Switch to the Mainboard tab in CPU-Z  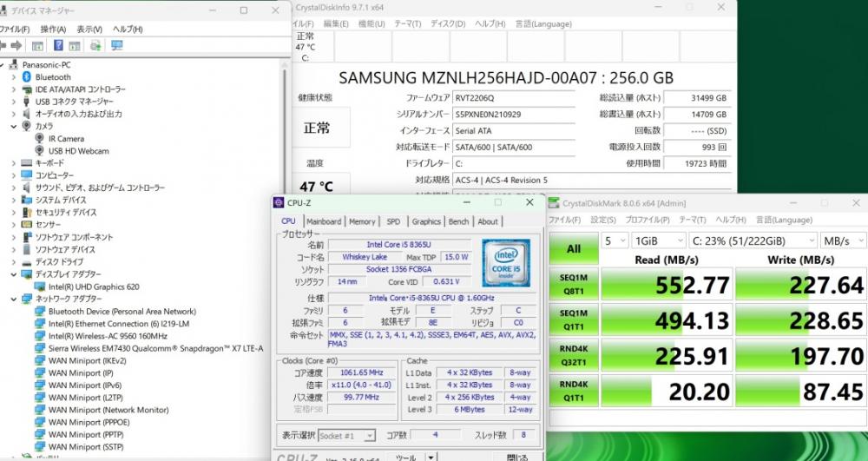[x=323, y=222]
